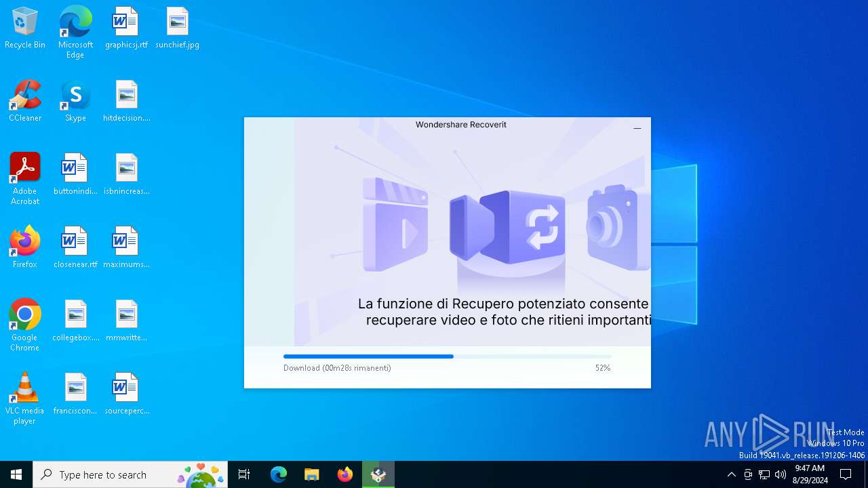Click the Download (00m28s rimanenti) status text
868x488 pixels.
(337, 368)
